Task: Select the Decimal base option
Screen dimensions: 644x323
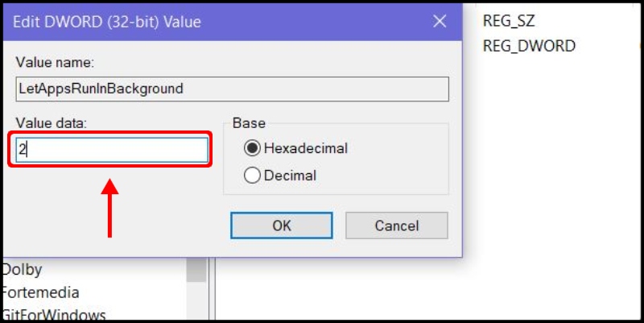Action: 252,176
